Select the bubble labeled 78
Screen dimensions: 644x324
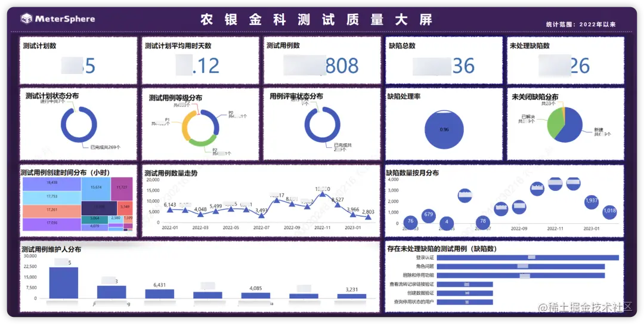coord(483,222)
